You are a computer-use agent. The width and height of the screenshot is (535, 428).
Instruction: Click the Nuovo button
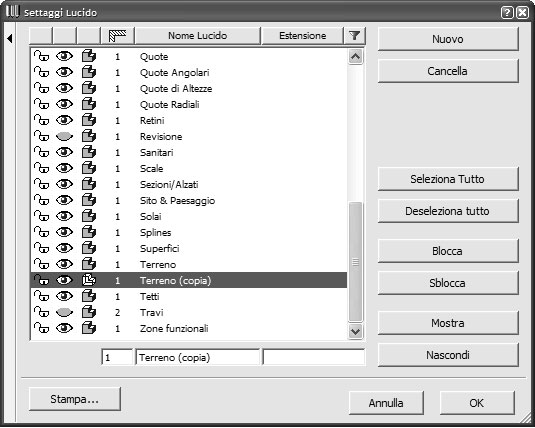click(x=448, y=39)
